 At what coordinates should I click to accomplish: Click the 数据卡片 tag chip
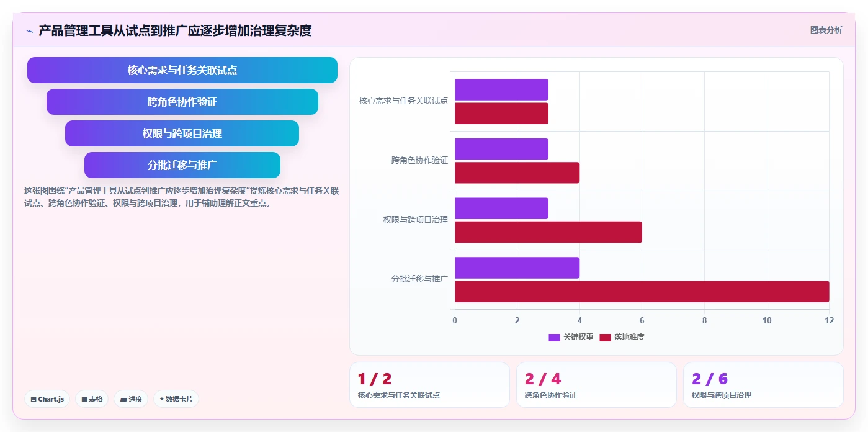click(x=176, y=399)
